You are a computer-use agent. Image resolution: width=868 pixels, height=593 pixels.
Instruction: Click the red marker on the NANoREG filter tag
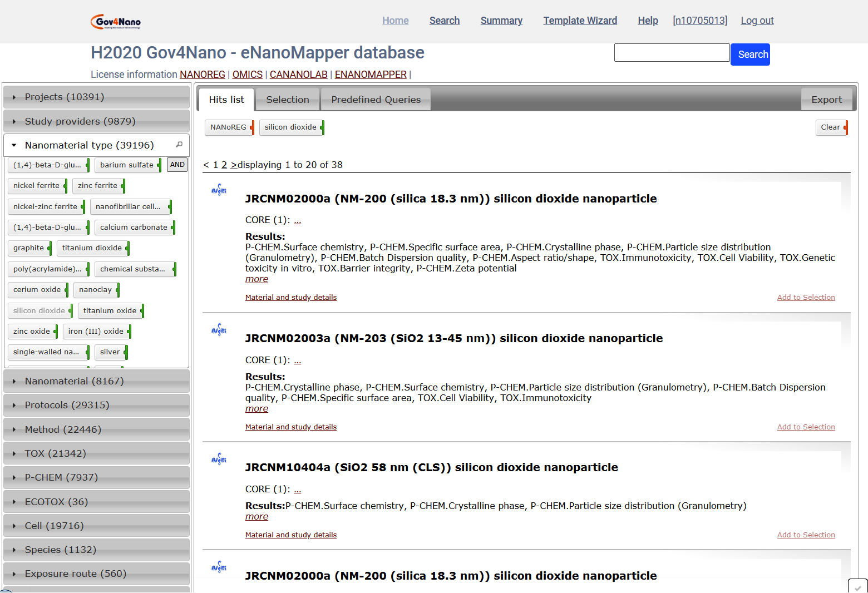pos(252,127)
